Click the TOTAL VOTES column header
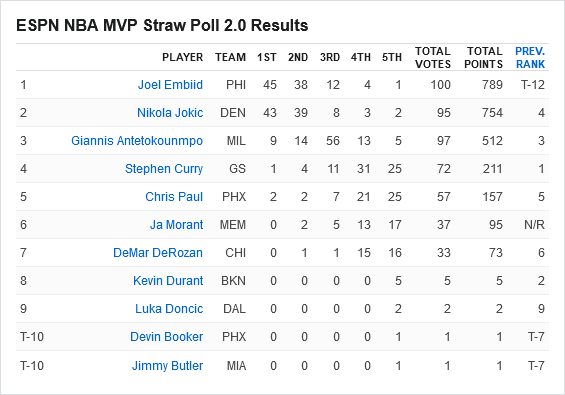 (433, 58)
